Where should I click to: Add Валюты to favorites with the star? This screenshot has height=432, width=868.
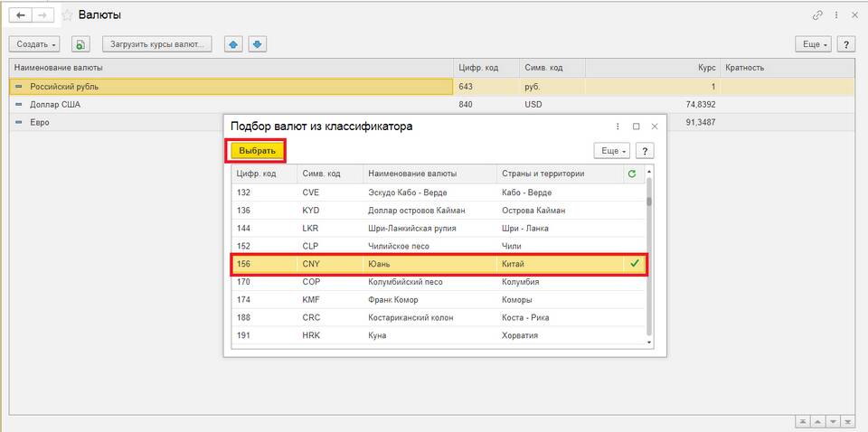pyautogui.click(x=67, y=15)
